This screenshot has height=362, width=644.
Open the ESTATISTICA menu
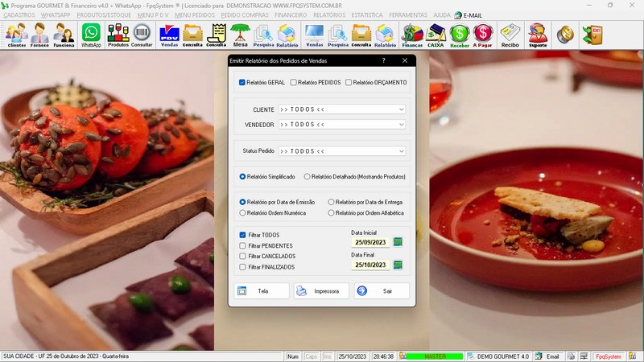[x=367, y=15]
